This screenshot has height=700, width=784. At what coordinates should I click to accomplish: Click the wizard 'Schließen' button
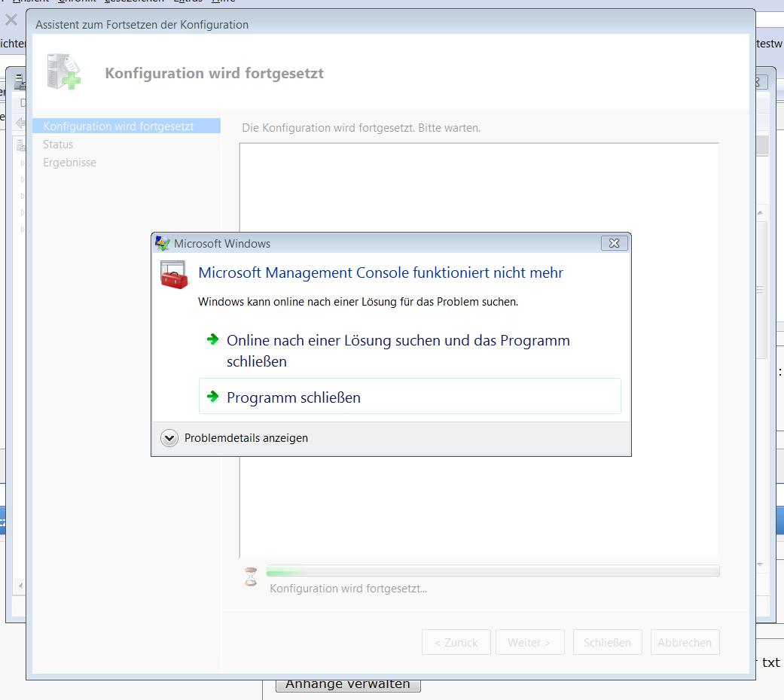607,642
